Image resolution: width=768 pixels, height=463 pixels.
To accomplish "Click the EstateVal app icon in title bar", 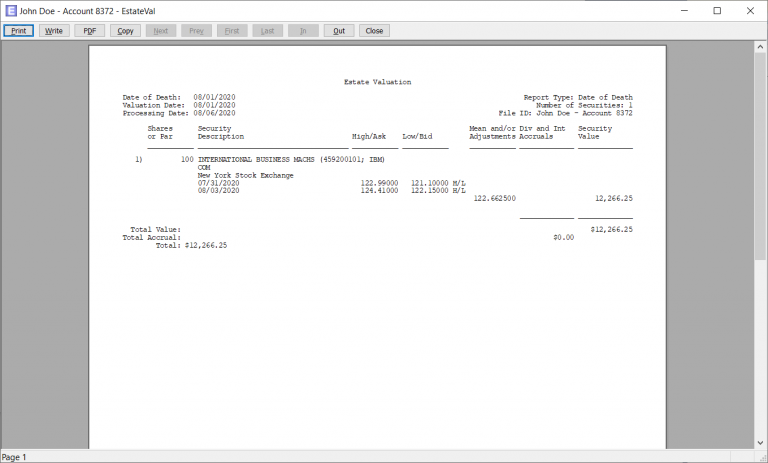I will [x=10, y=10].
